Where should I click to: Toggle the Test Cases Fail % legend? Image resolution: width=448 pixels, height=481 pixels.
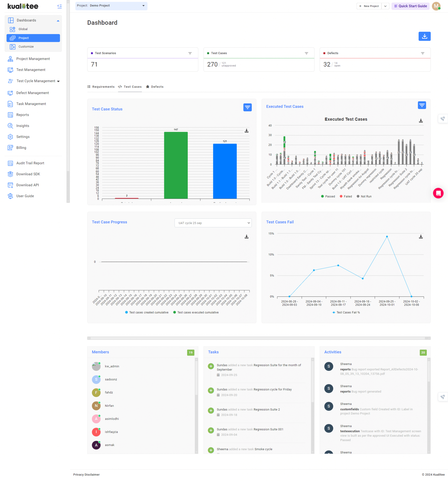pyautogui.click(x=346, y=312)
